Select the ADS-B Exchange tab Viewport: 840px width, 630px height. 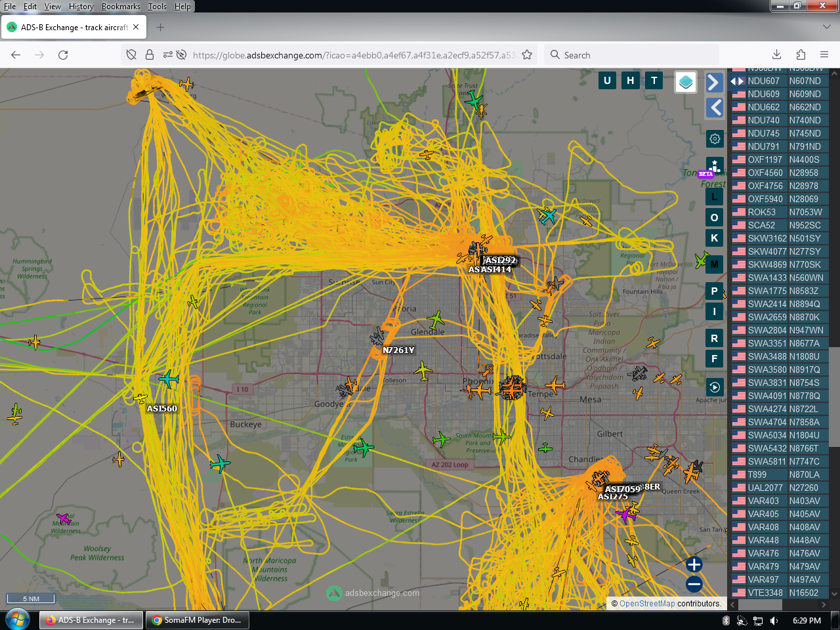tap(73, 28)
